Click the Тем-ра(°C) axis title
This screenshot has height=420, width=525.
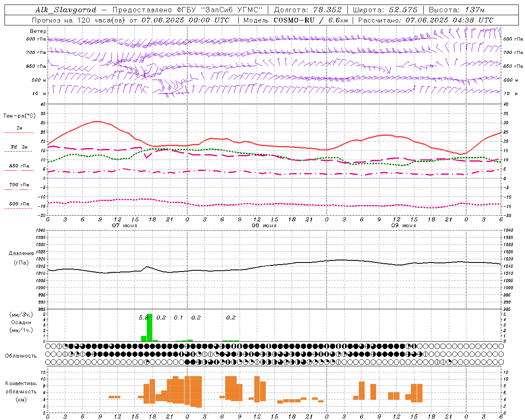click(x=19, y=116)
